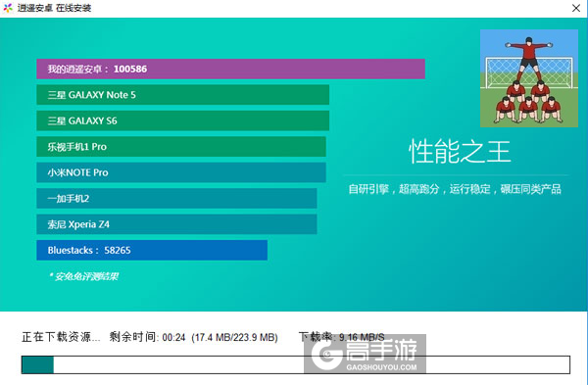Select the 索尼 Xperia Z4 bar
The height and width of the screenshot is (385, 588).
pos(176,224)
